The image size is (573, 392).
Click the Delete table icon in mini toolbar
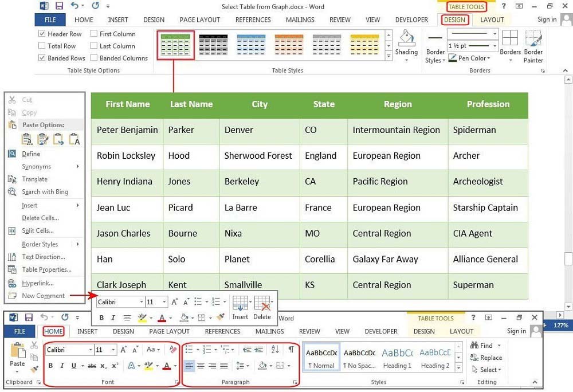pos(262,308)
